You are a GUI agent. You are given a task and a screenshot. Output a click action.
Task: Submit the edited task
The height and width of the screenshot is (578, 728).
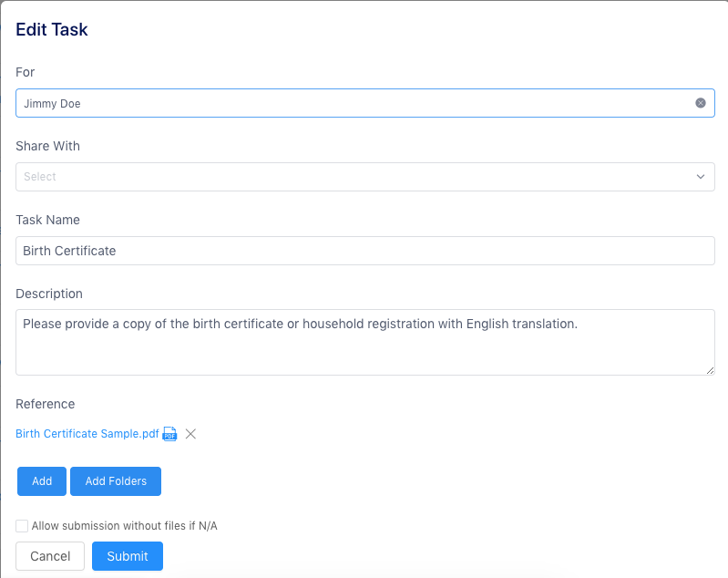(128, 556)
